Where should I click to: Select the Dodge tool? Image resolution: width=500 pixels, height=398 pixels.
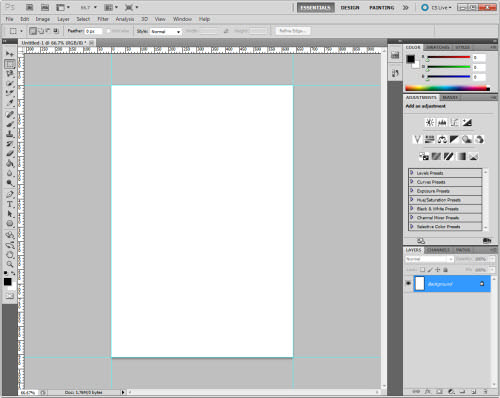(10, 183)
